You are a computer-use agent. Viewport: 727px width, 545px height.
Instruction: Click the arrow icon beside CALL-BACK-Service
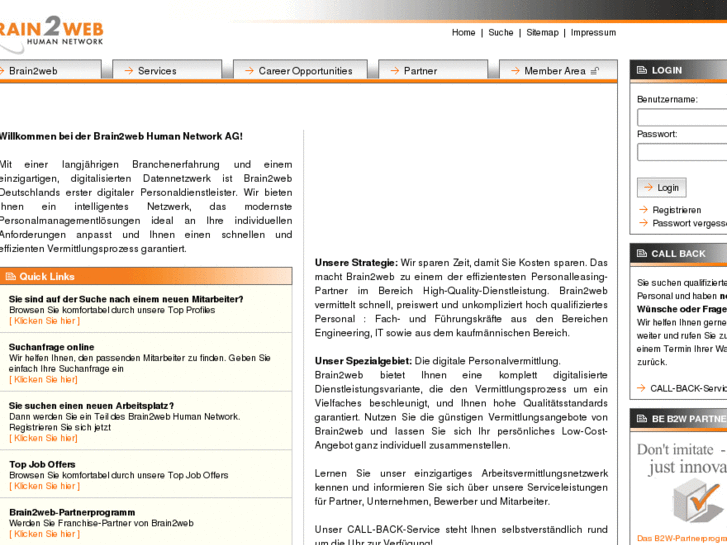(641, 388)
